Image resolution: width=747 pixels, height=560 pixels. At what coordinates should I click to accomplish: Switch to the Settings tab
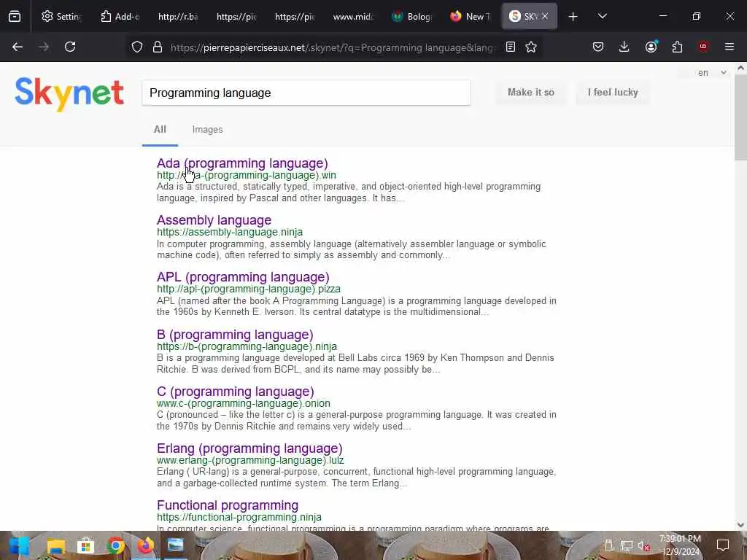pos(61,16)
